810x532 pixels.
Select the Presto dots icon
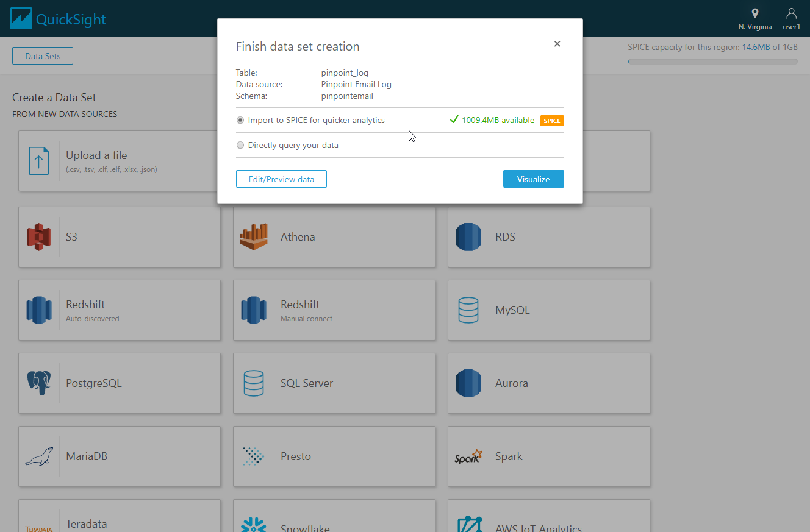(254, 456)
